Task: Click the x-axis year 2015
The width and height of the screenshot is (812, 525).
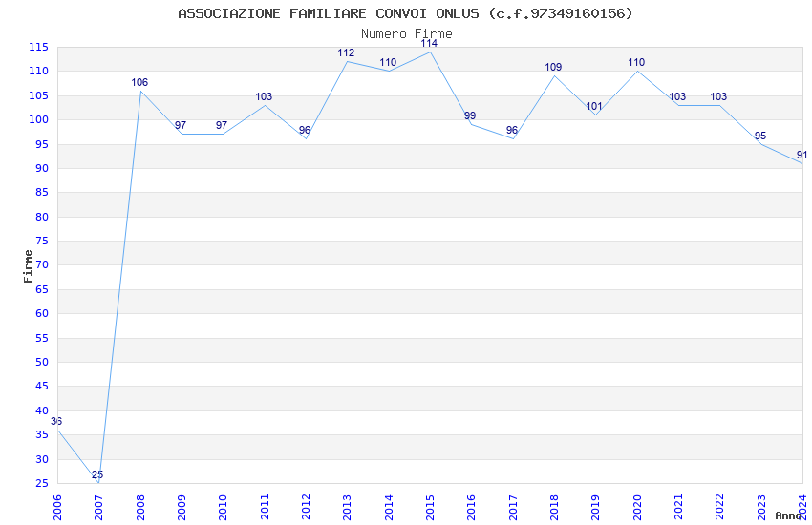Action: (430, 508)
